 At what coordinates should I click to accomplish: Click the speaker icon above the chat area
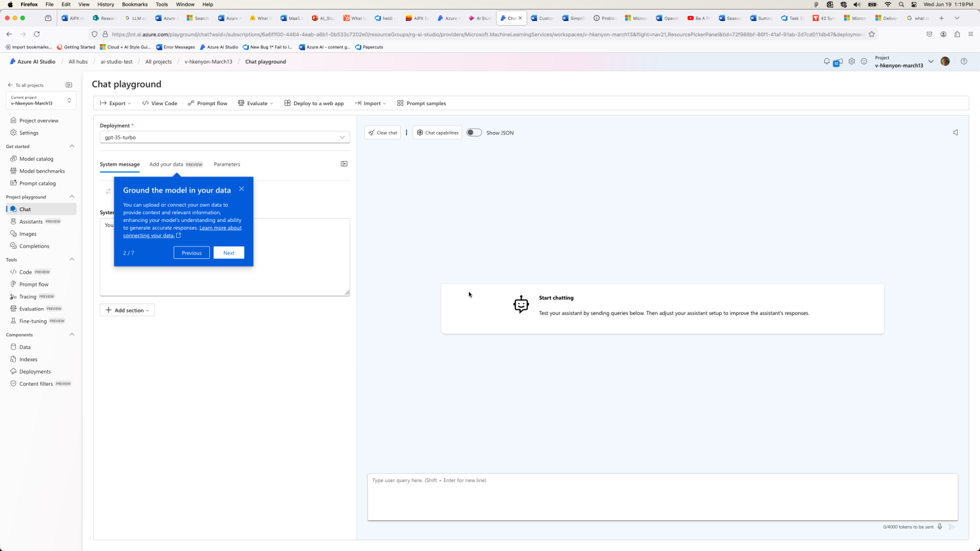pyautogui.click(x=955, y=132)
